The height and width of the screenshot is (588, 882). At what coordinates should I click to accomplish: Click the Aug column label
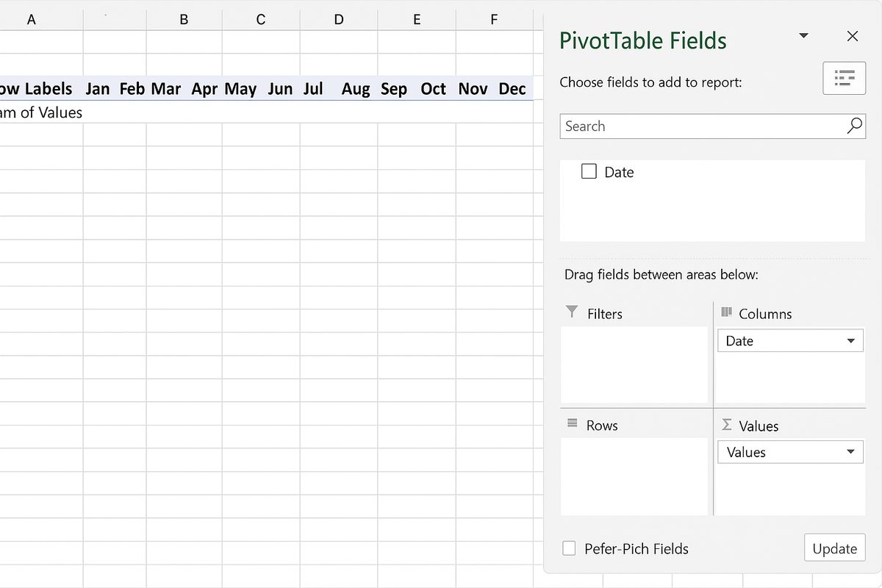[356, 90]
